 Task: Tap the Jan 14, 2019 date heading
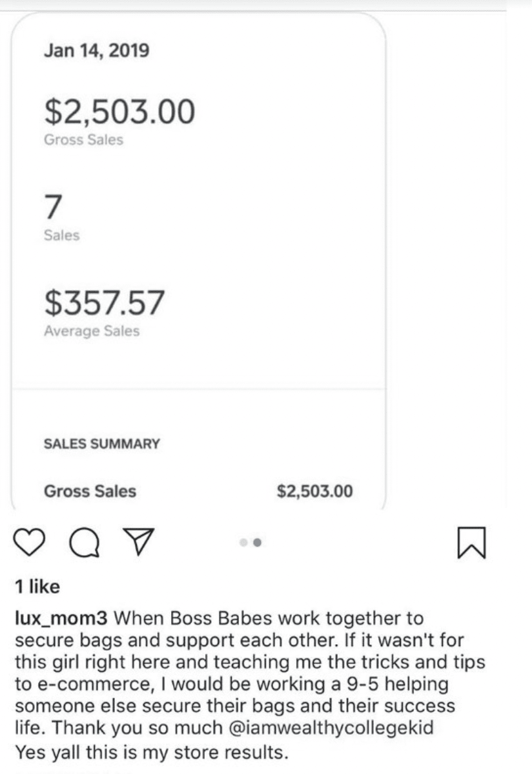(96, 50)
